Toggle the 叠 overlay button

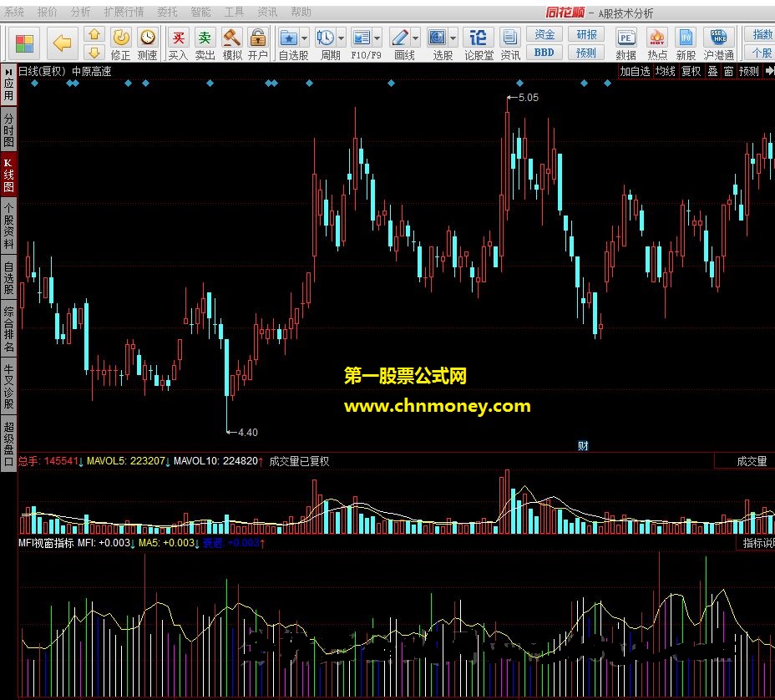tap(712, 71)
